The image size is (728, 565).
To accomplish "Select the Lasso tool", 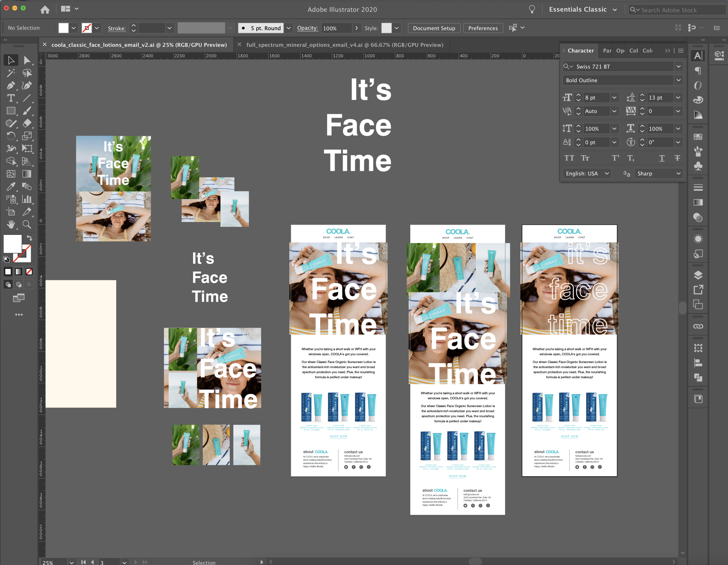I will tap(27, 73).
